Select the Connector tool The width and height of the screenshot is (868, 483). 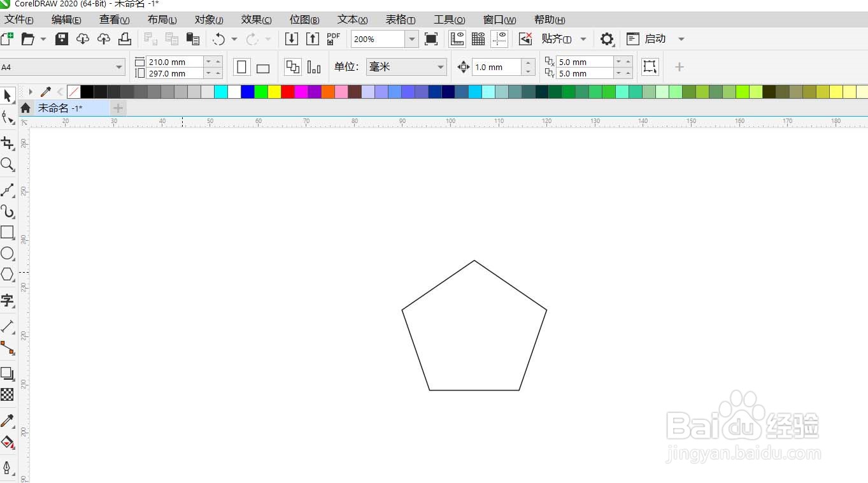point(8,348)
